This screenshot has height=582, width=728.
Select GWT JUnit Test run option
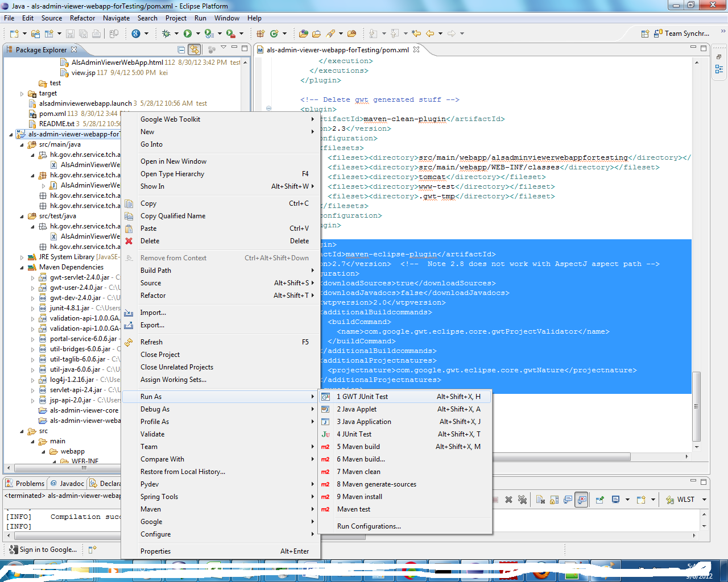405,397
